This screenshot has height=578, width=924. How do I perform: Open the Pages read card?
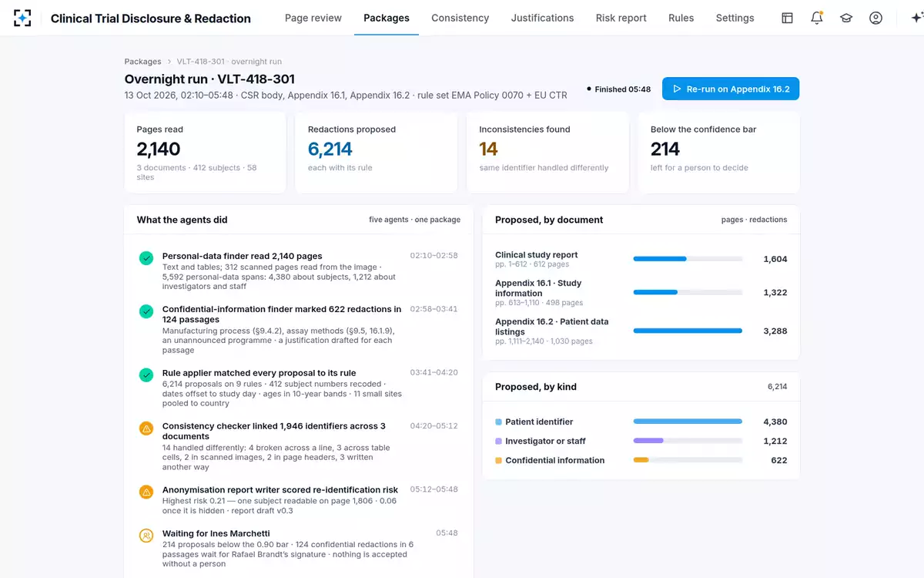coord(205,152)
